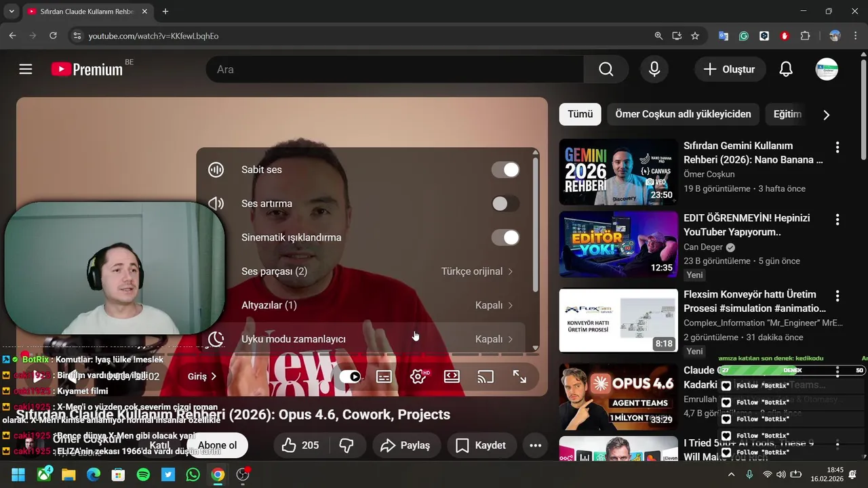This screenshot has height=488, width=868.
Task: Enter fullscreen mode
Action: coord(519,377)
